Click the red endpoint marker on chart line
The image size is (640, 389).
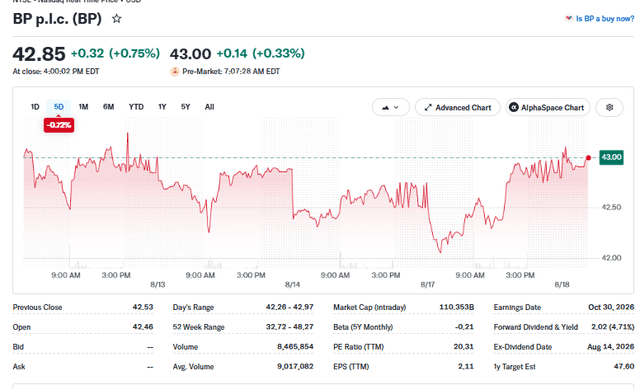[x=588, y=158]
